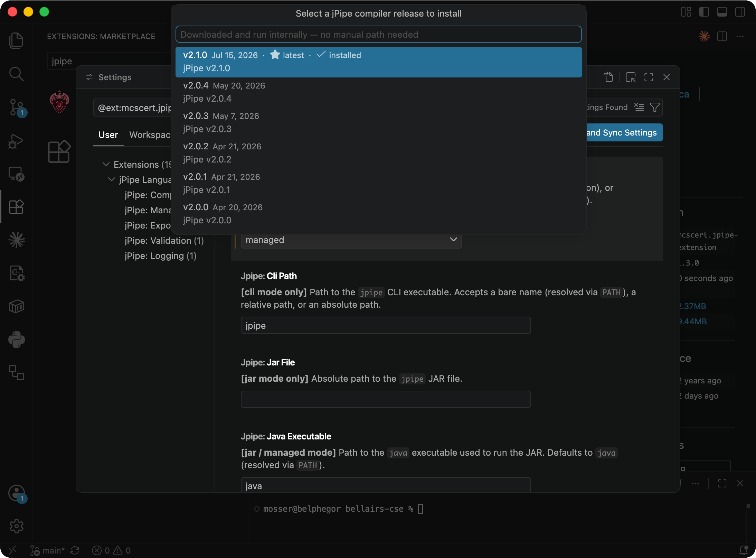Screen dimensions: 756x558
Task: Toggle full screen for the Settings window
Action: pyautogui.click(x=649, y=77)
